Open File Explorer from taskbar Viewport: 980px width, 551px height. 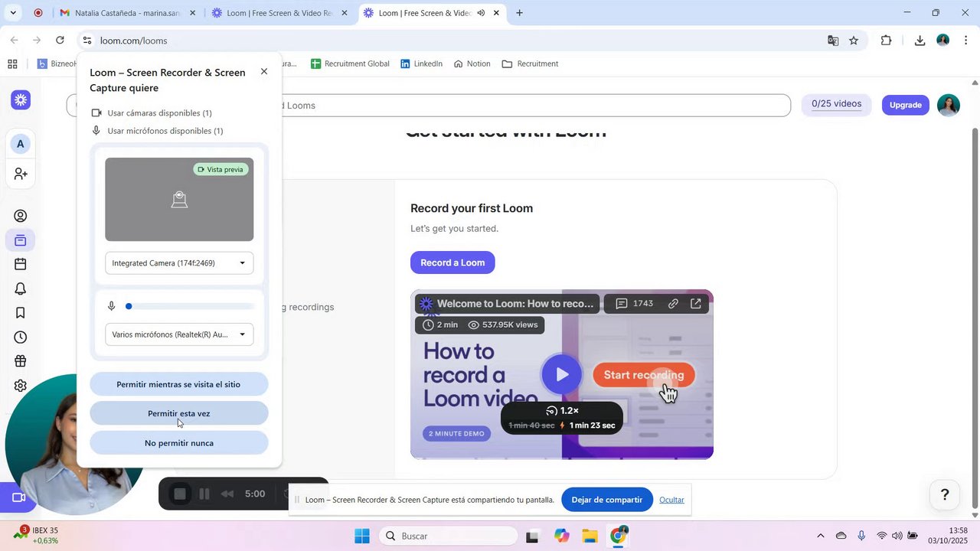[x=590, y=536]
